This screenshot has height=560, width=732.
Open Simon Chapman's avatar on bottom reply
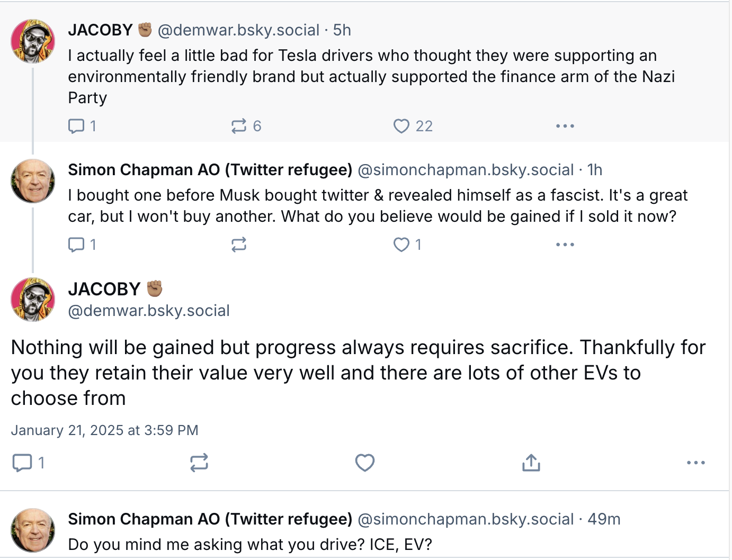tap(33, 530)
